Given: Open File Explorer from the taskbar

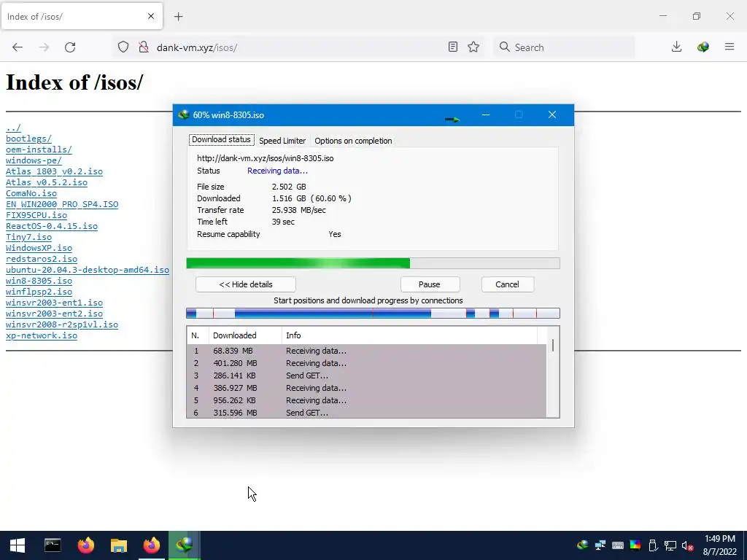Looking at the screenshot, I should click(x=119, y=545).
